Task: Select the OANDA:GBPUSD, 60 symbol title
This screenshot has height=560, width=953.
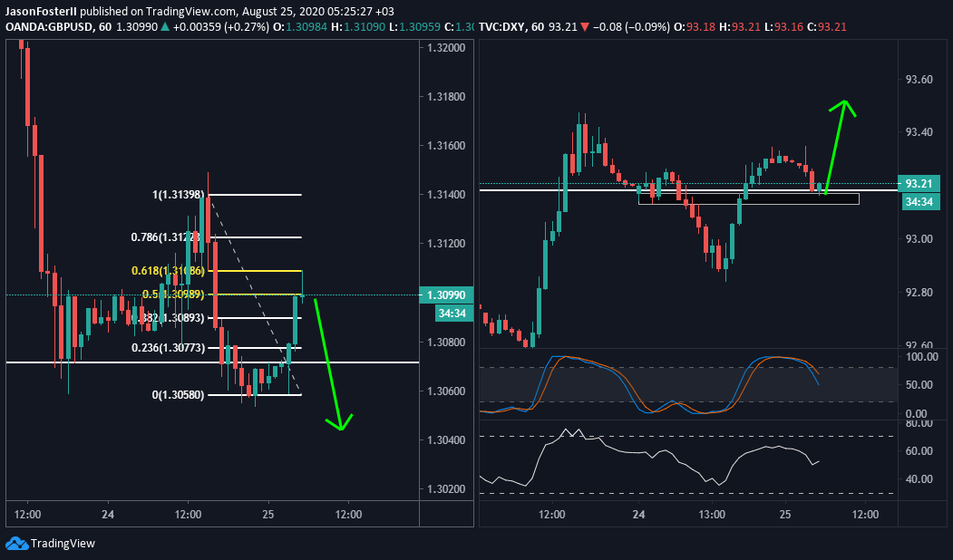Action: click(x=59, y=26)
